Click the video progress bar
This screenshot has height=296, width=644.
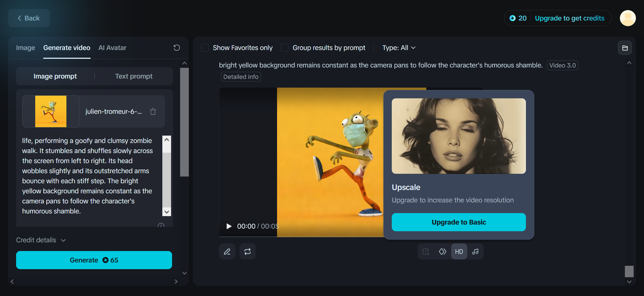[301, 237]
